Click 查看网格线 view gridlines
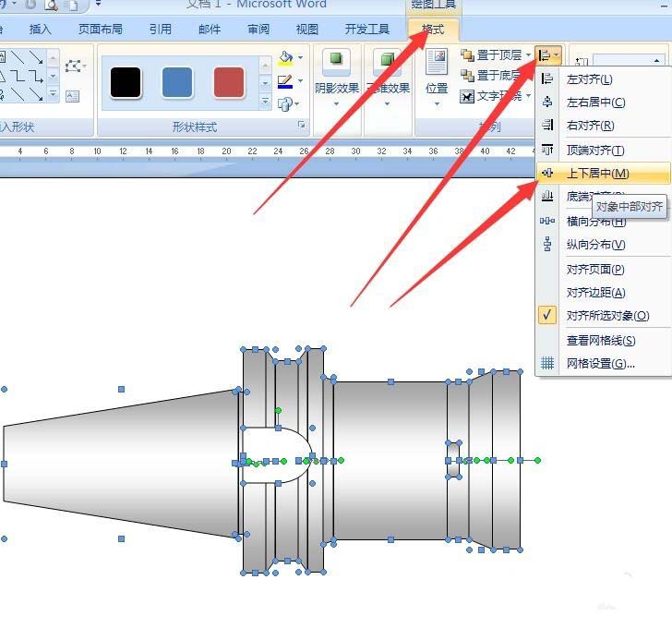This screenshot has width=672, height=628. point(600,340)
